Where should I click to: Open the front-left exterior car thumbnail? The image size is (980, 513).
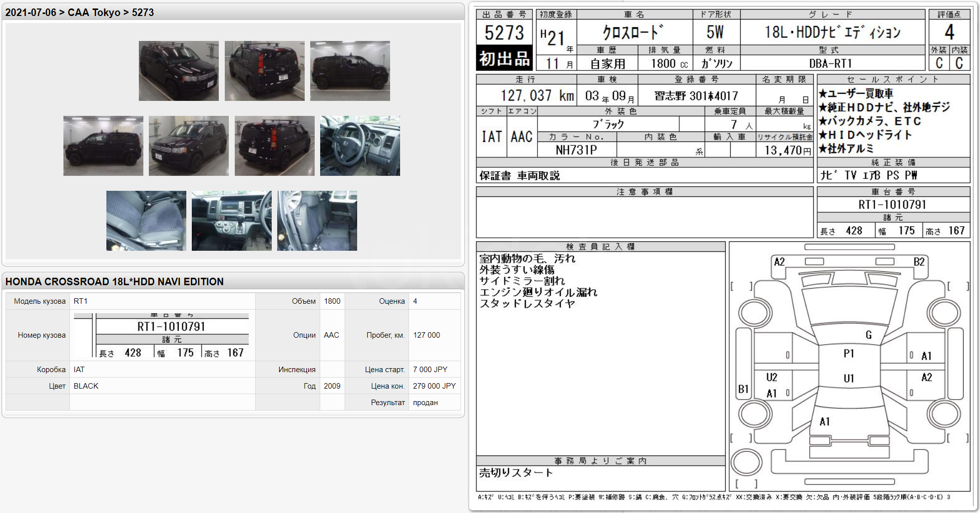point(179,71)
